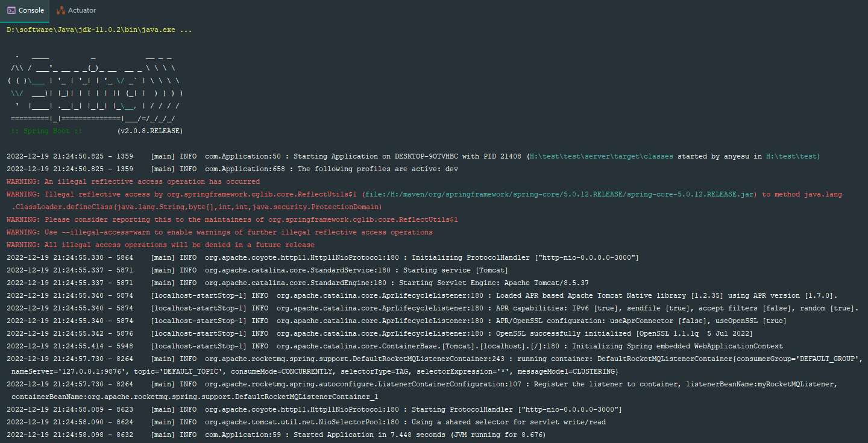Viewport: 868px width, 443px height.
Task: Click the java.exe command line at top
Action: (99, 30)
